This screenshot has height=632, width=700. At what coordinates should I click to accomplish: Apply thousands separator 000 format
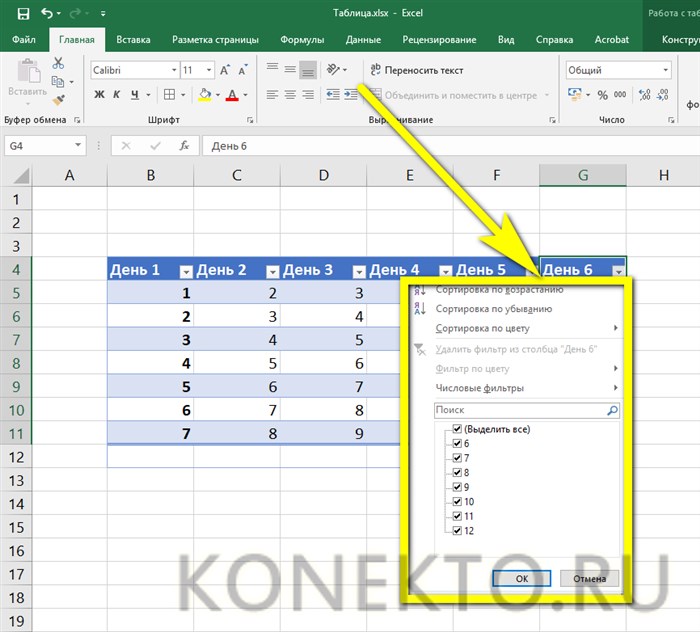620,95
